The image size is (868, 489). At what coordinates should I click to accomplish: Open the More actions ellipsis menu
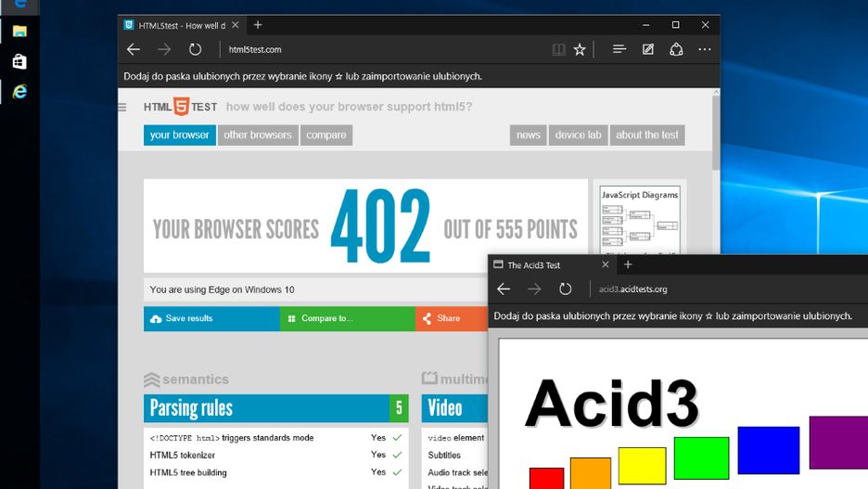(704, 49)
